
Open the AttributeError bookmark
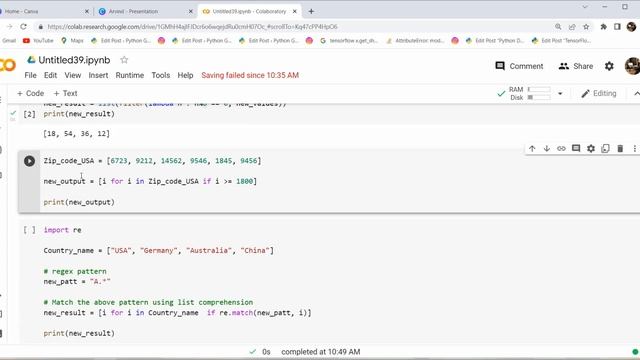tap(415, 40)
